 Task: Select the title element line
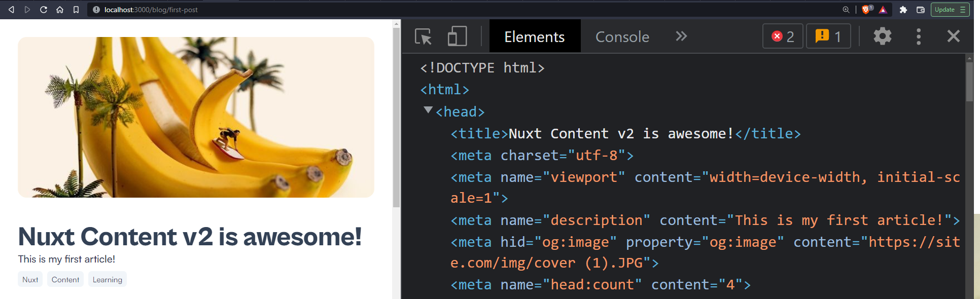pyautogui.click(x=625, y=134)
